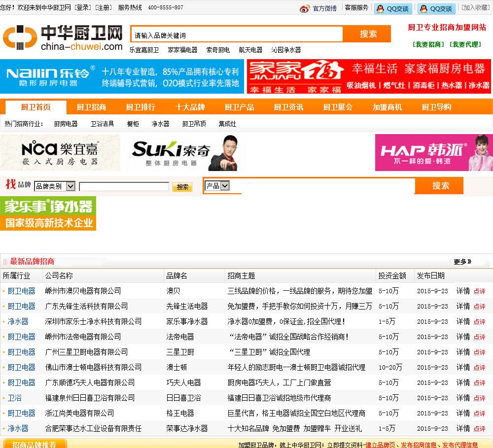Open the 沁园净水器 hot keyword link
The image size is (493, 448).
[x=286, y=50]
